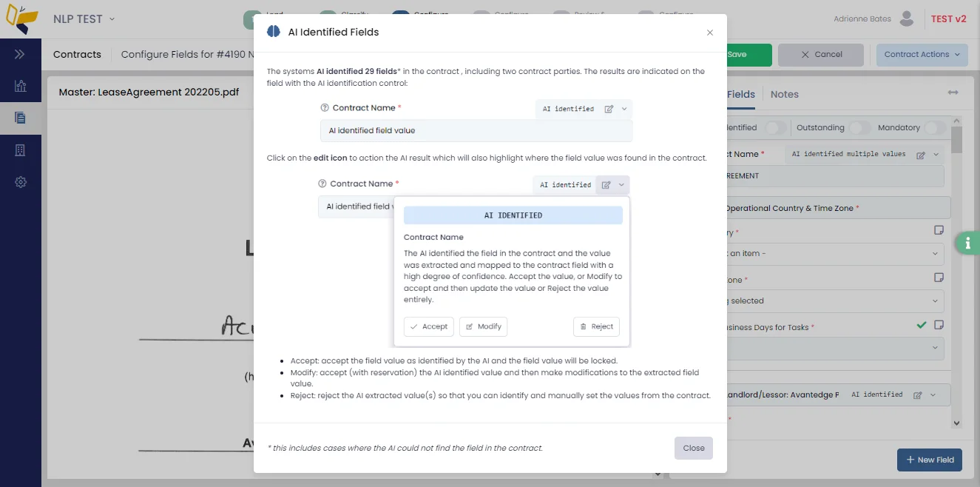This screenshot has width=980, height=487.
Task: Toggle the Identified filter switch
Action: (775, 127)
